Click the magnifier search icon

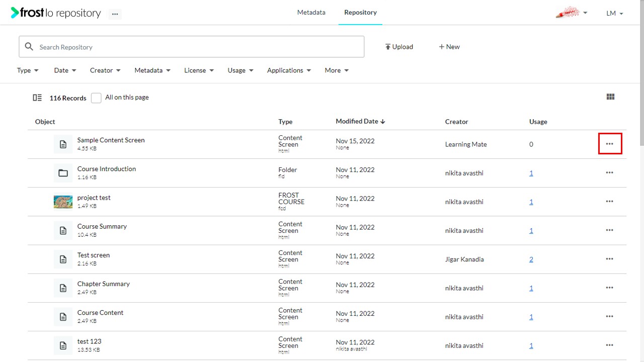29,47
